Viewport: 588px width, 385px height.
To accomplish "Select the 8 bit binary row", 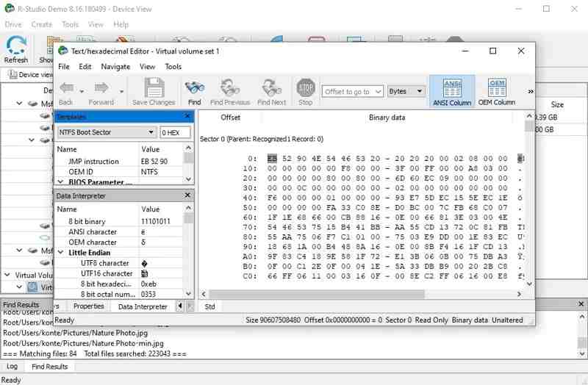I will 119,221.
